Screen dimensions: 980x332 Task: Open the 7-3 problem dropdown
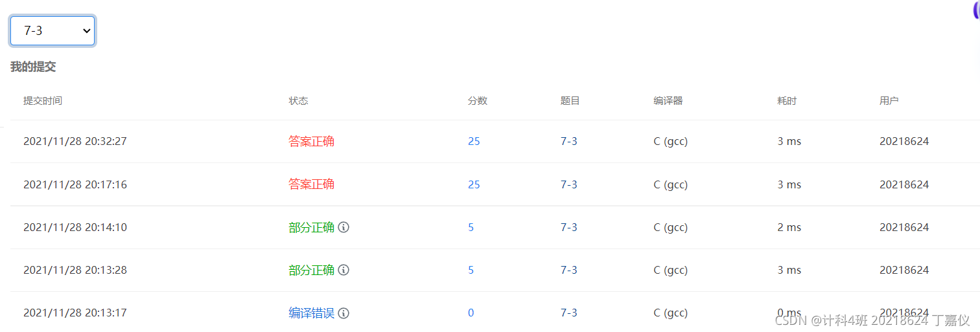coord(52,30)
